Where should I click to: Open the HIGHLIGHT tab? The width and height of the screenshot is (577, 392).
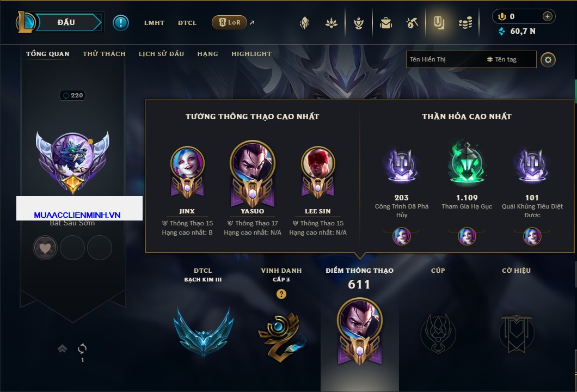coord(251,54)
